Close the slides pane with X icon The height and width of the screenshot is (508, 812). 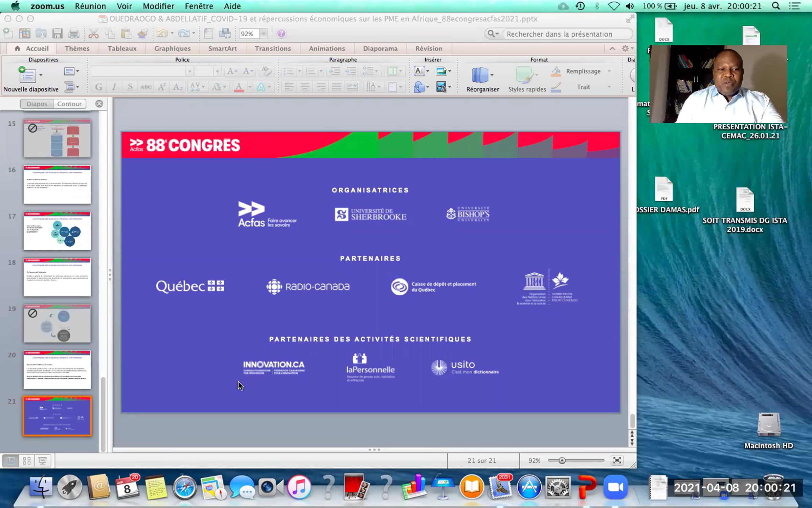pyautogui.click(x=99, y=104)
